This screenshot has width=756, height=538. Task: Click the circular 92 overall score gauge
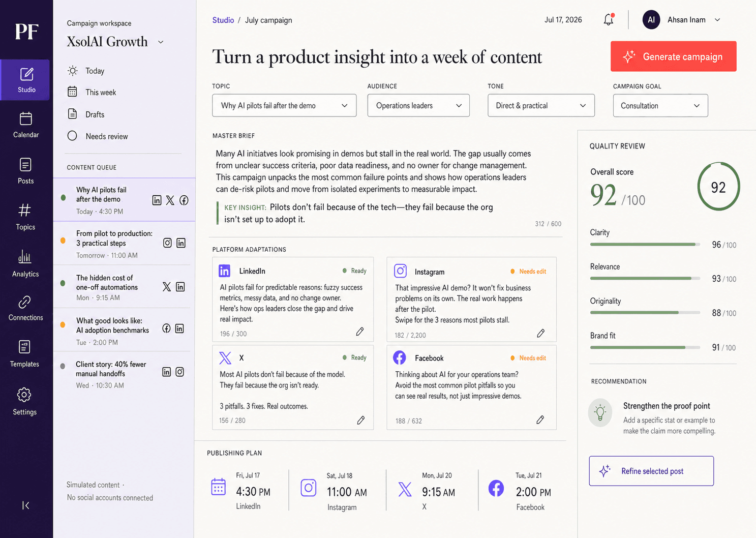tap(718, 187)
